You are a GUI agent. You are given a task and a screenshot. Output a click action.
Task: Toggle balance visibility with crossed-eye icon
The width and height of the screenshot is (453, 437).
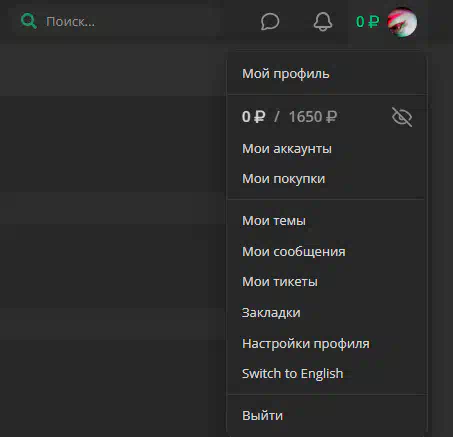point(402,117)
